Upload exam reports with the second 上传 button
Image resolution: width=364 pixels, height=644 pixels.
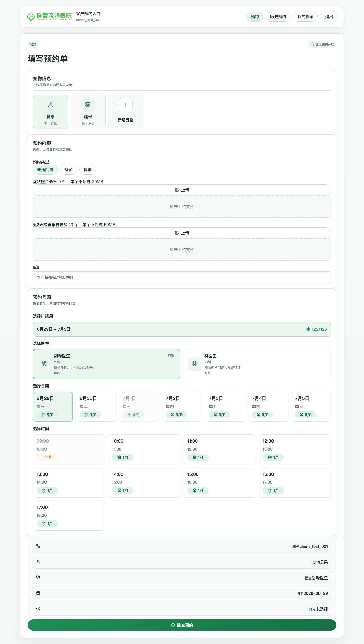[x=182, y=233]
